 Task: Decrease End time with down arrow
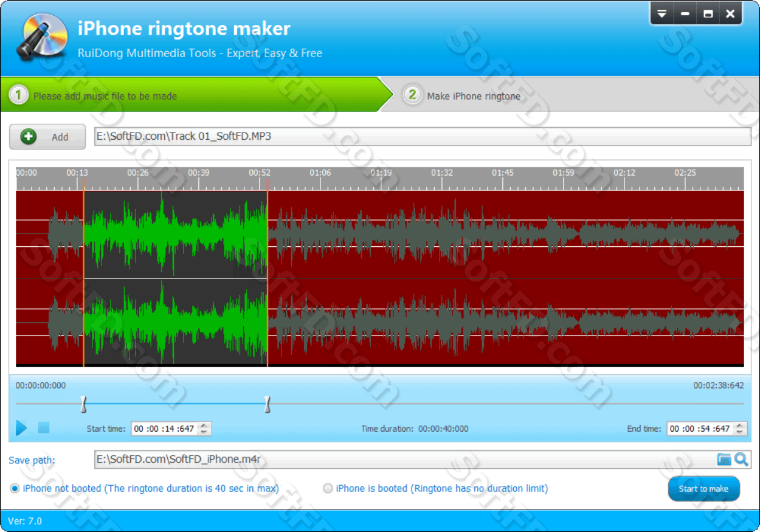740,432
